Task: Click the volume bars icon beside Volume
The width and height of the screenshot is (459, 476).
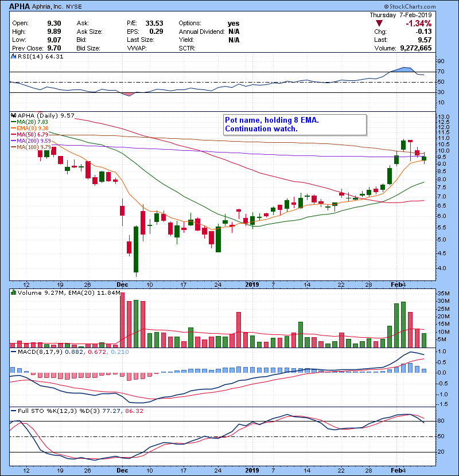Action: (x=13, y=292)
